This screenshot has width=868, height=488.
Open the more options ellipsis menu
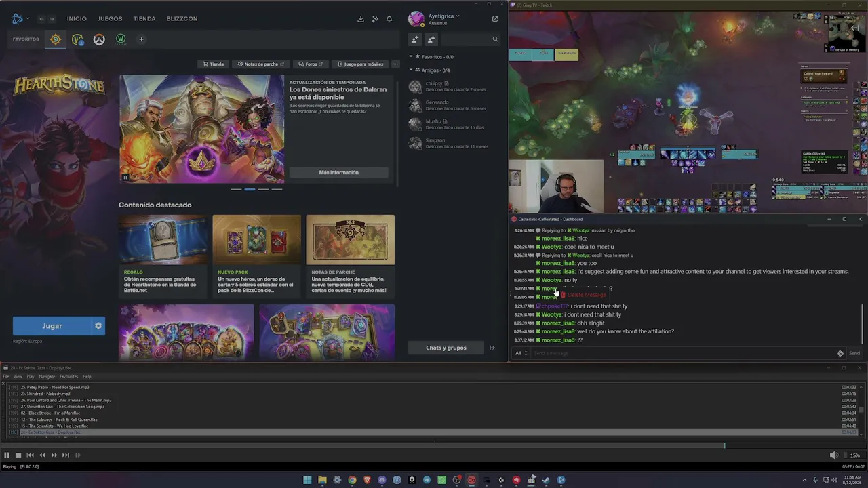(395, 64)
